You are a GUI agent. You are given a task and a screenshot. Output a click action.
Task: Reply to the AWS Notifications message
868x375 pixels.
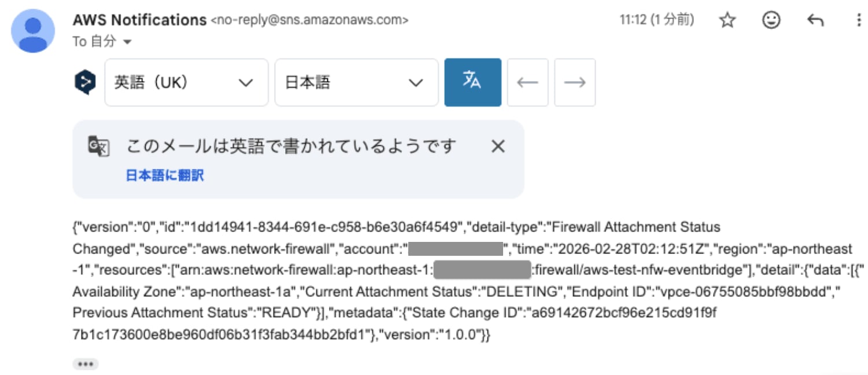click(x=816, y=20)
